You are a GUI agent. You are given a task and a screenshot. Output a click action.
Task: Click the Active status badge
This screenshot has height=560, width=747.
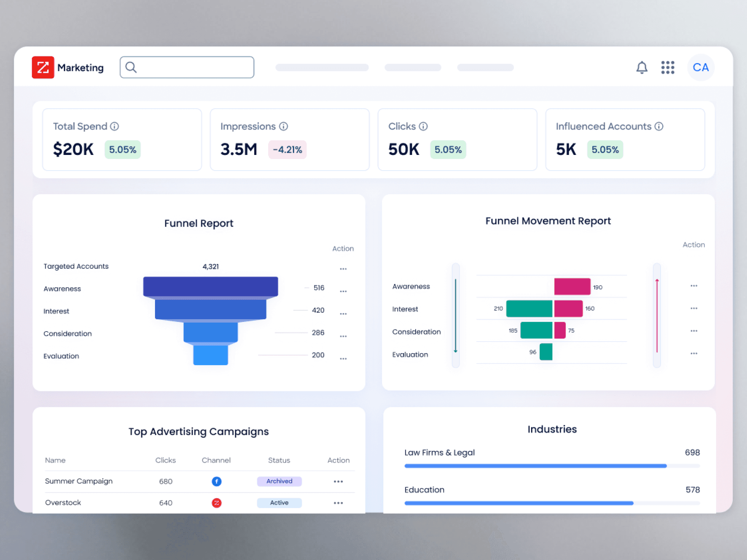[x=279, y=503]
